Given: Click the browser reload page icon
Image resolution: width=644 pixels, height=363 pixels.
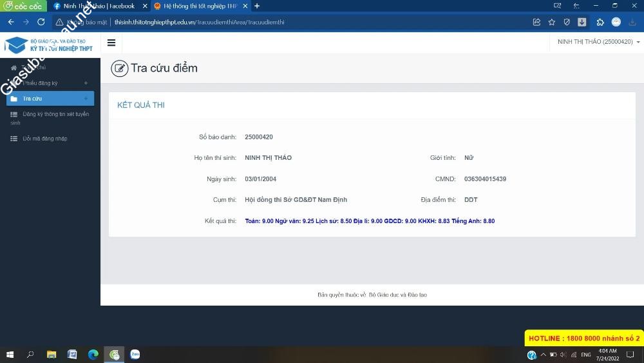Looking at the screenshot, I should pos(41,22).
